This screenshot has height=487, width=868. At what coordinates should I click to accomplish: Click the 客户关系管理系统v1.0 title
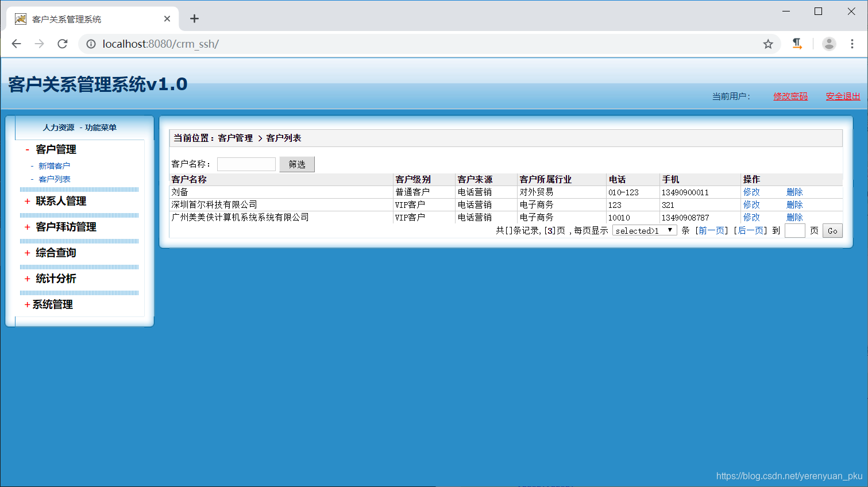tap(98, 84)
